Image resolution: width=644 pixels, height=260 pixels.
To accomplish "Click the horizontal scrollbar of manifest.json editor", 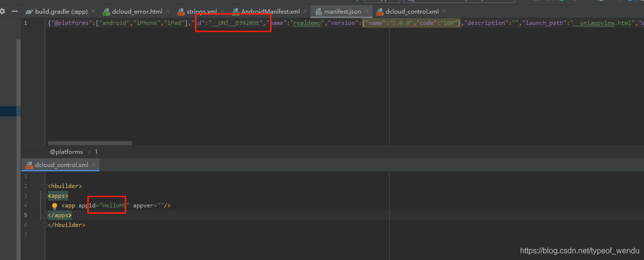I will [x=90, y=143].
